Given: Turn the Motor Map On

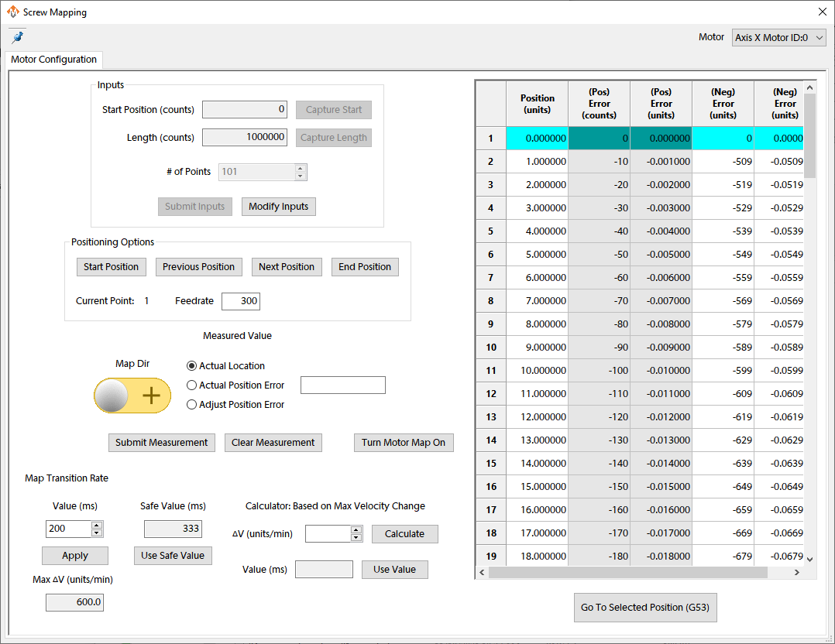Looking at the screenshot, I should click(404, 442).
